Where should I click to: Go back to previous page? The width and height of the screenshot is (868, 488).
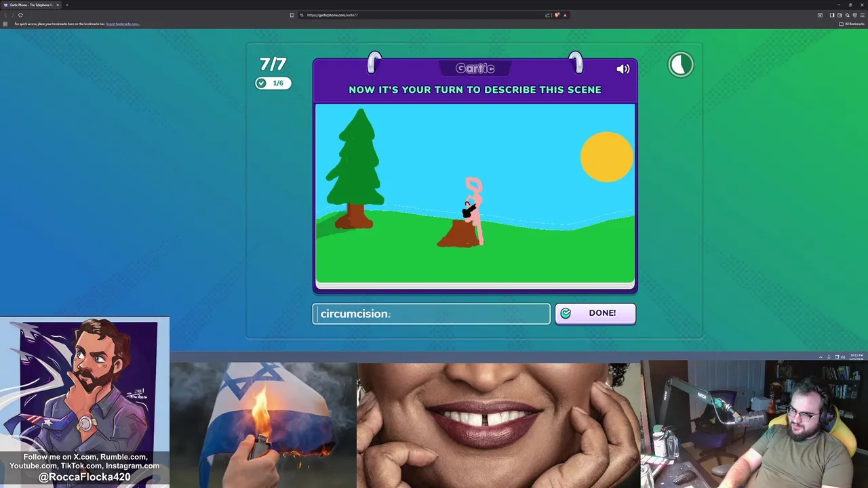pos(5,15)
